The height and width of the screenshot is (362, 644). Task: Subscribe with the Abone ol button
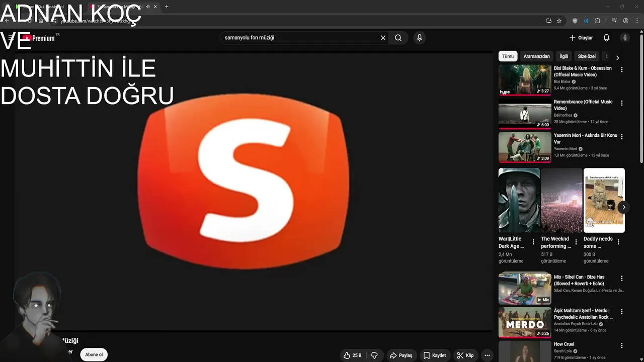point(94,354)
